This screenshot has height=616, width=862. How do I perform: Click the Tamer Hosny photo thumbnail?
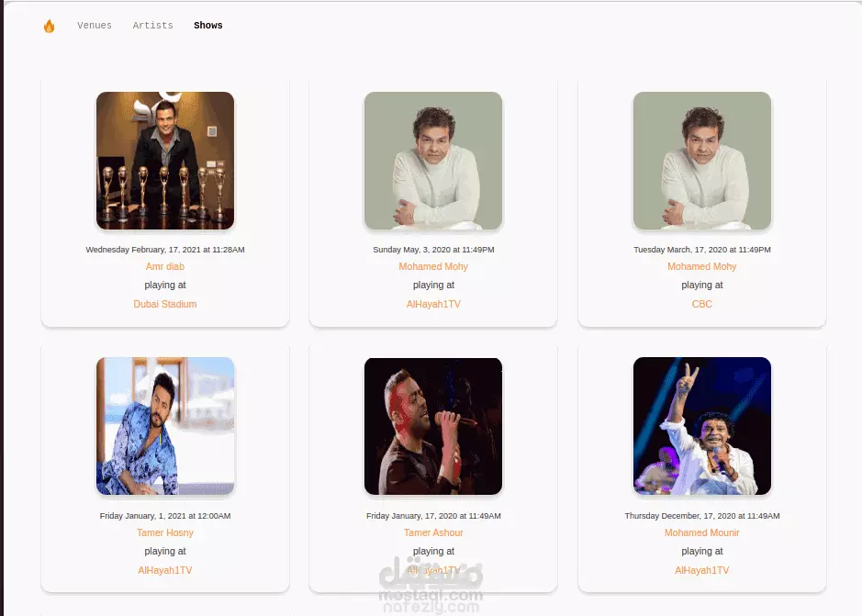coord(165,426)
